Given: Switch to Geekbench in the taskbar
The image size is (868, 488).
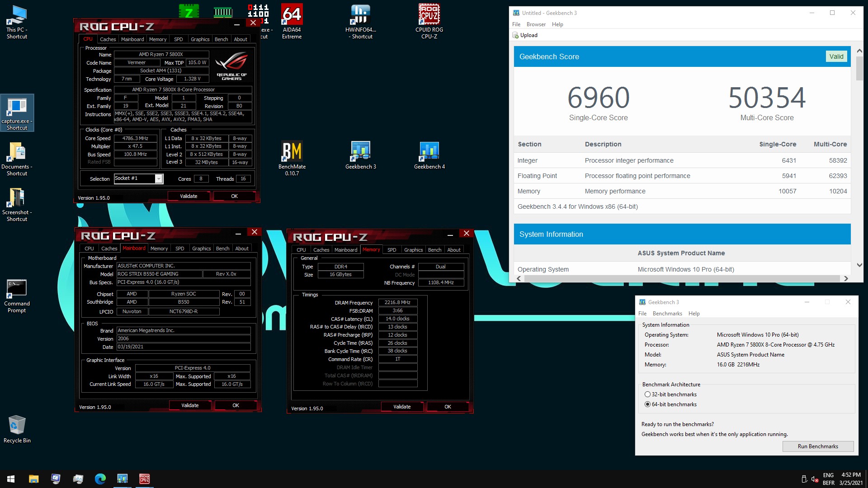Looking at the screenshot, I should tap(122, 479).
